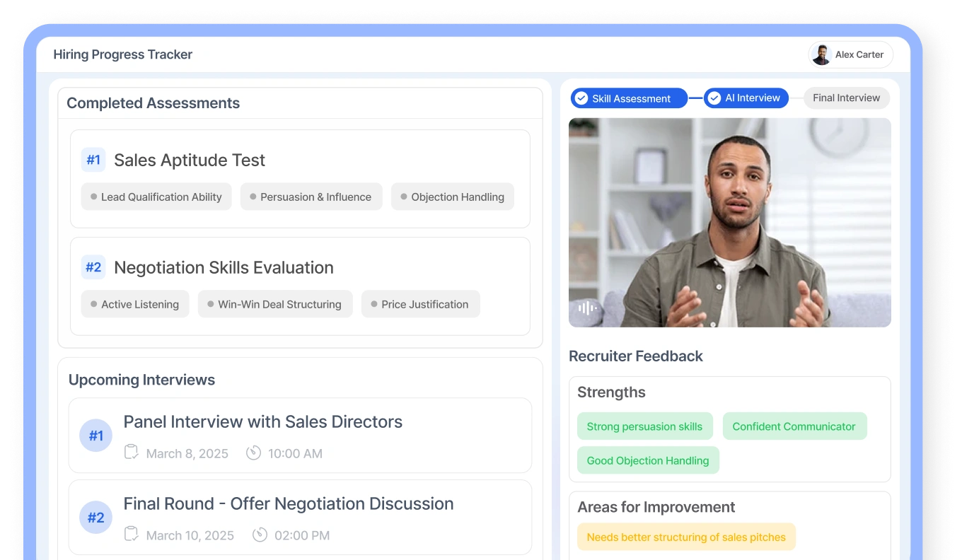Click the March 10, 2025 date

click(x=190, y=536)
